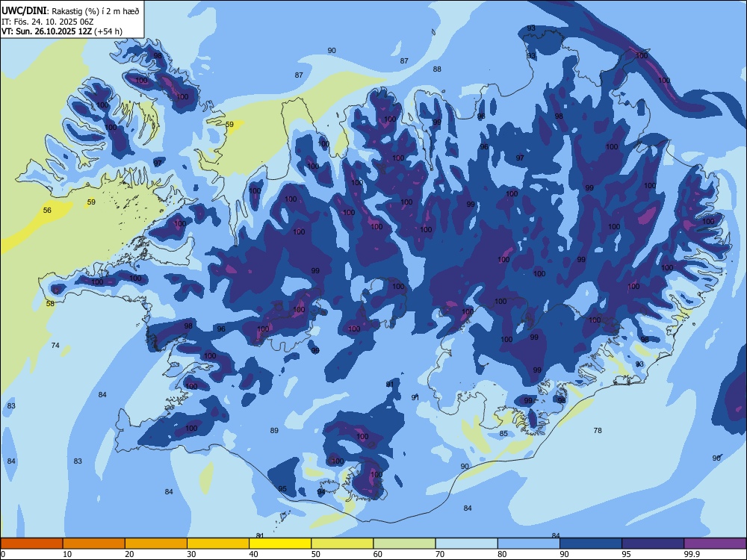747x560 pixels.
Task: Click the navy 95–99.9 legend swatch
Action: (x=653, y=544)
